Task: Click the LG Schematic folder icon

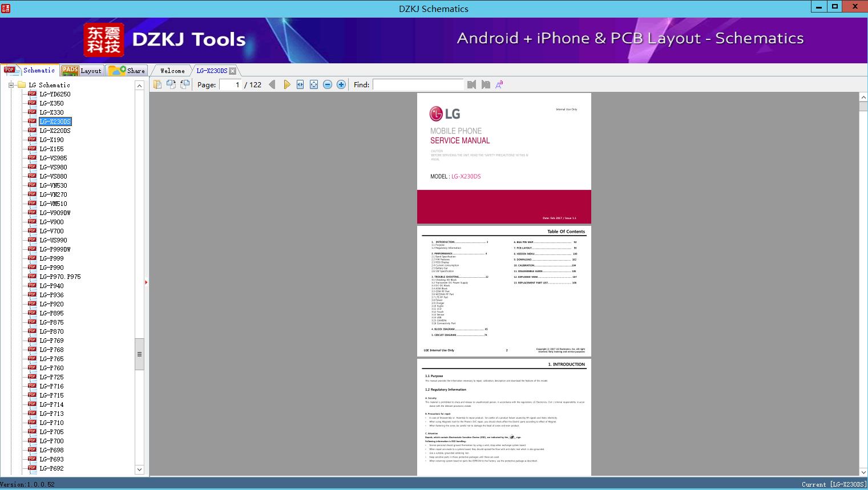Action: [22, 85]
